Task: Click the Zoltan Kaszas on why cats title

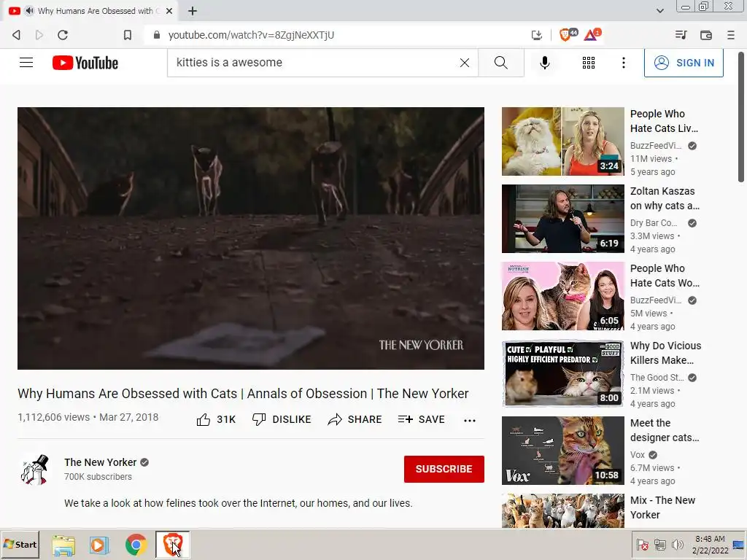Action: pyautogui.click(x=665, y=198)
